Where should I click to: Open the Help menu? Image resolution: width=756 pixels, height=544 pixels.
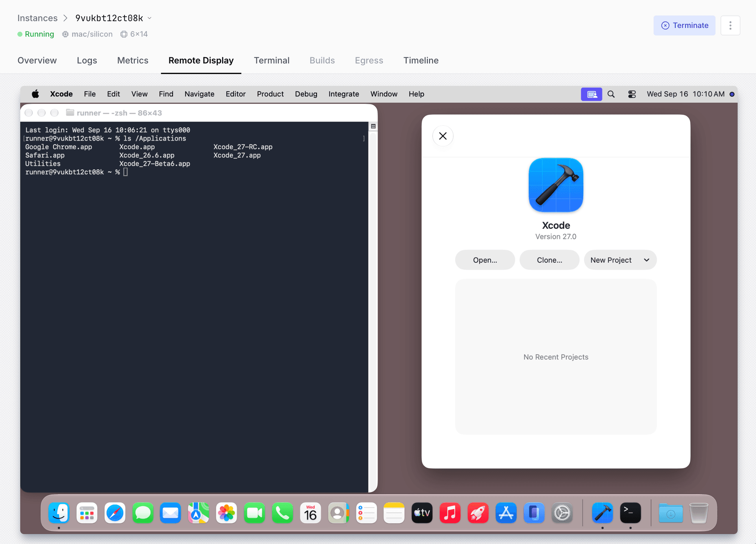(x=416, y=94)
